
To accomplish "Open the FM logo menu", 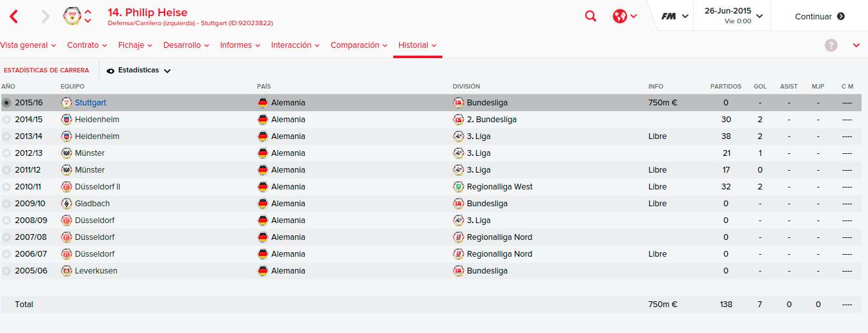I will pos(668,16).
